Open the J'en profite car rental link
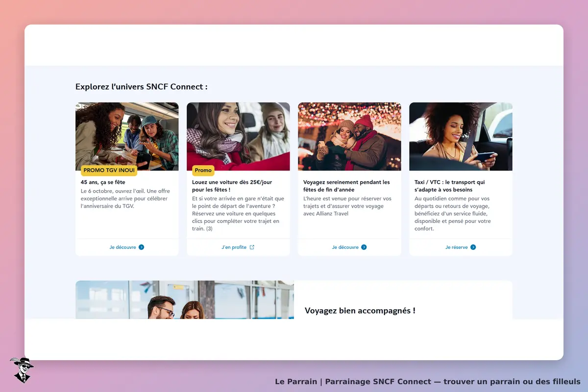 tap(238, 247)
